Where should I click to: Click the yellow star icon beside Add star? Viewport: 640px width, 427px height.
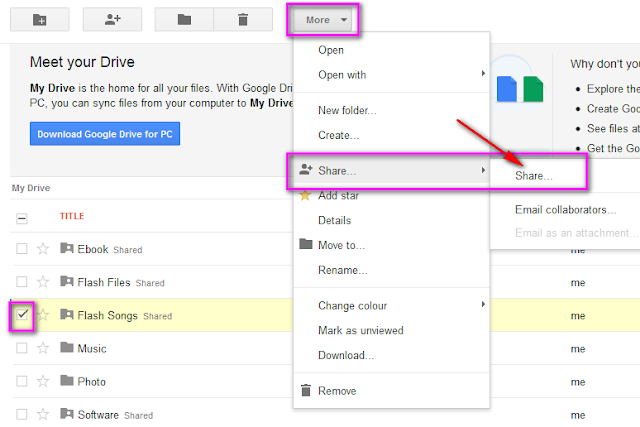pos(305,196)
